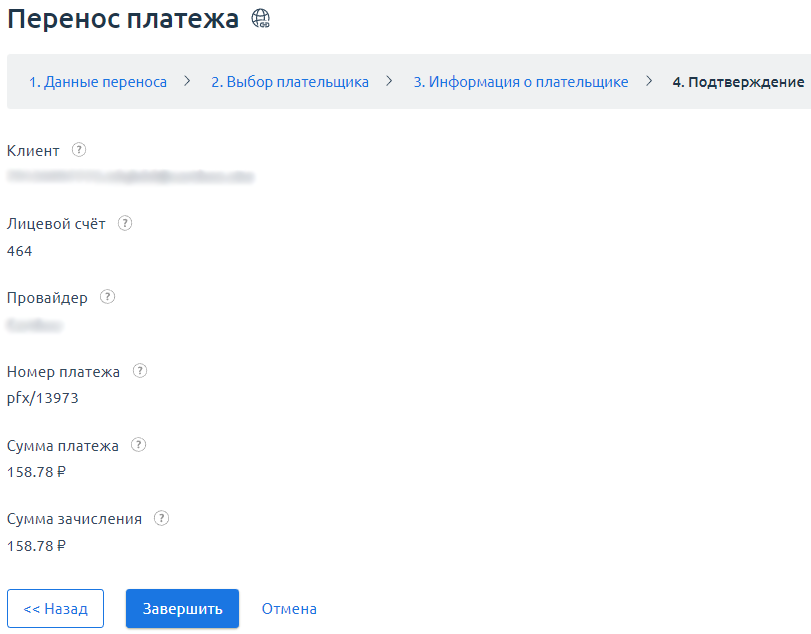This screenshot has height=634, width=811.
Task: Click the payment number pfx/13973
Action: (x=42, y=398)
